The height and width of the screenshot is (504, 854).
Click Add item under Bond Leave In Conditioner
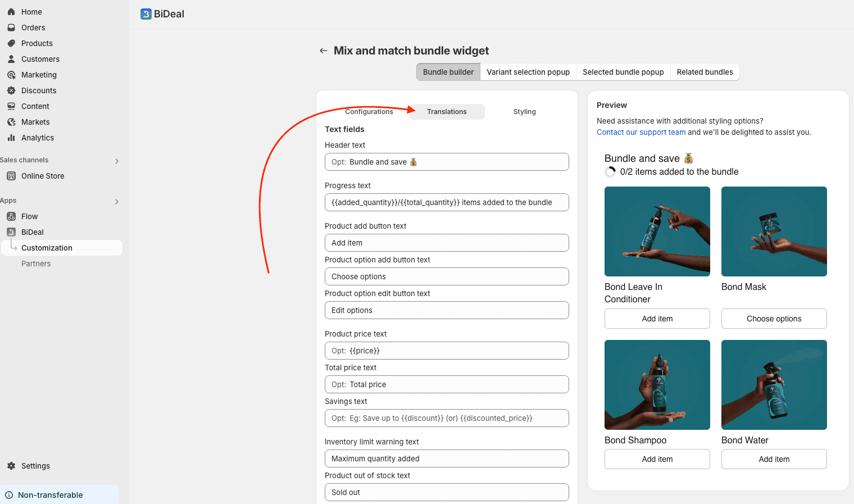pos(657,319)
